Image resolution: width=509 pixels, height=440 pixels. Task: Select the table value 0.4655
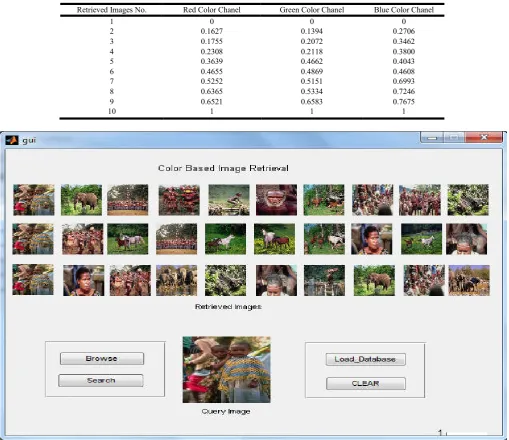[212, 71]
